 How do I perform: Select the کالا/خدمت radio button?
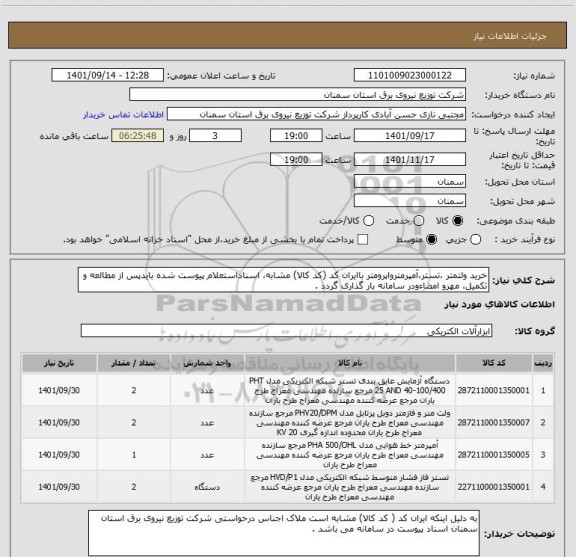tap(368, 221)
